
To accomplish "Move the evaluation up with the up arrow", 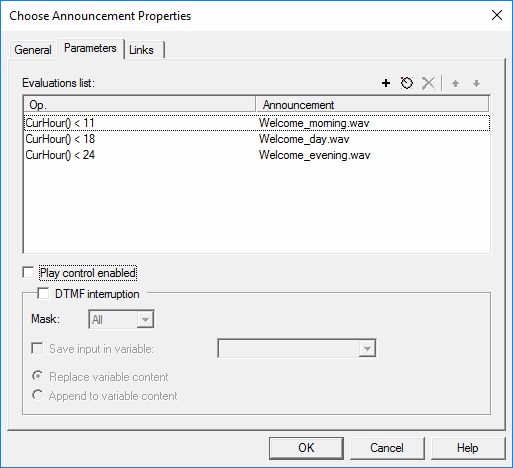I will click(455, 83).
